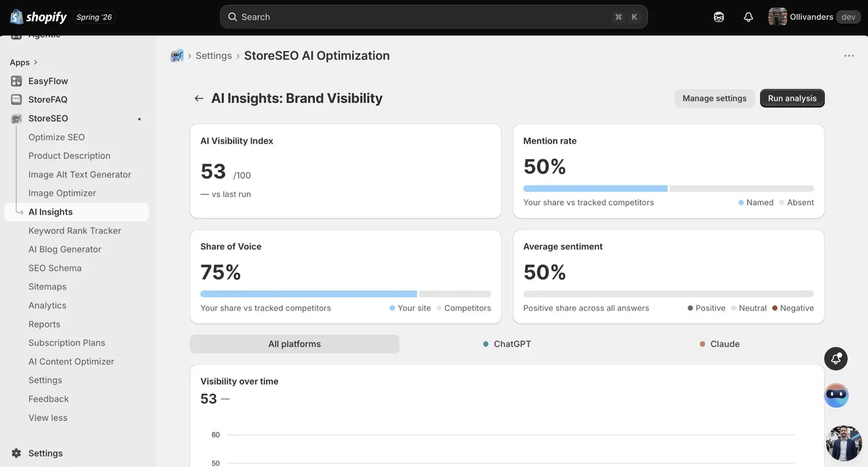Open Image Alt Text Generator
The height and width of the screenshot is (467, 868).
80,175
